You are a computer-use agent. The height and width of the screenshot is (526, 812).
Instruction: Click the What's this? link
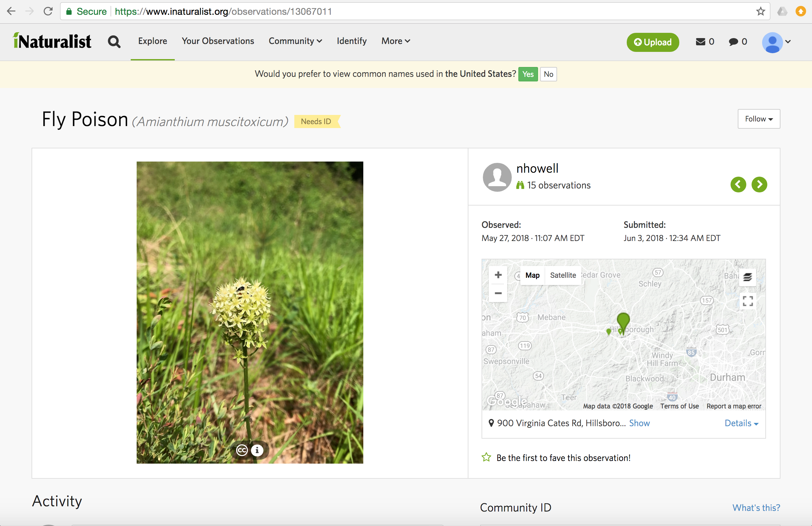point(756,508)
